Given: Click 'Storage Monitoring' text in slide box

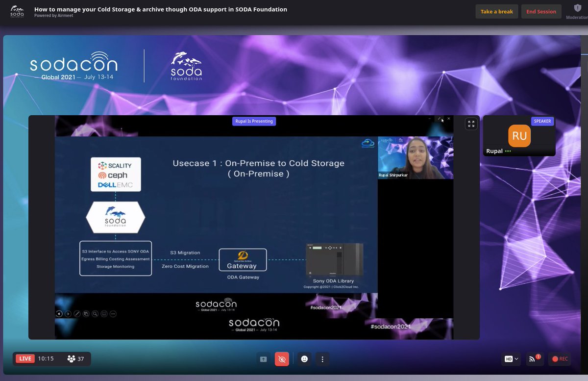Looking at the screenshot, I should click(115, 266).
